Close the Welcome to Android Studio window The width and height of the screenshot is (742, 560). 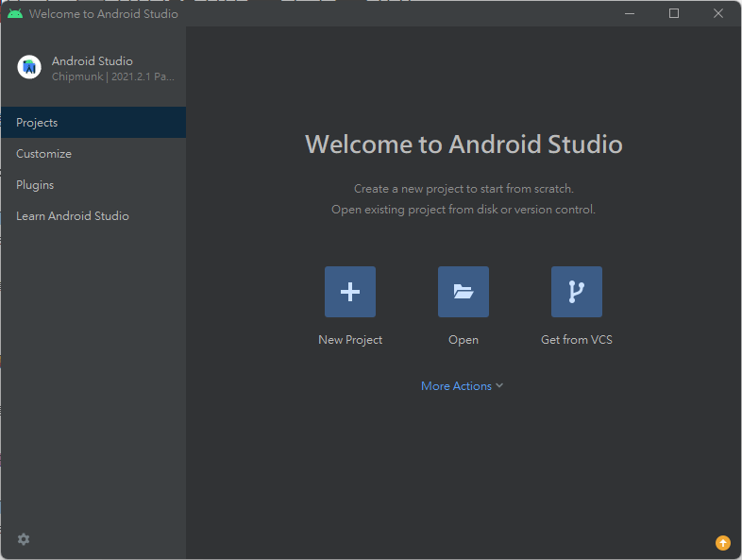(717, 14)
